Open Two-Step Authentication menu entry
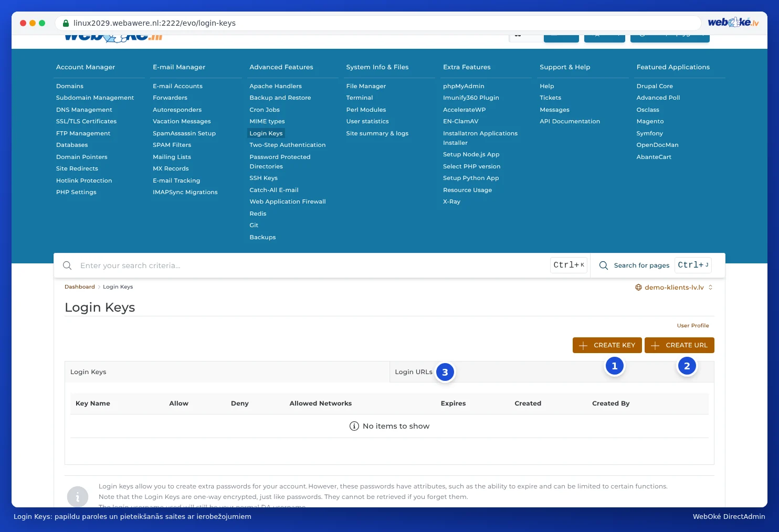 (x=288, y=145)
